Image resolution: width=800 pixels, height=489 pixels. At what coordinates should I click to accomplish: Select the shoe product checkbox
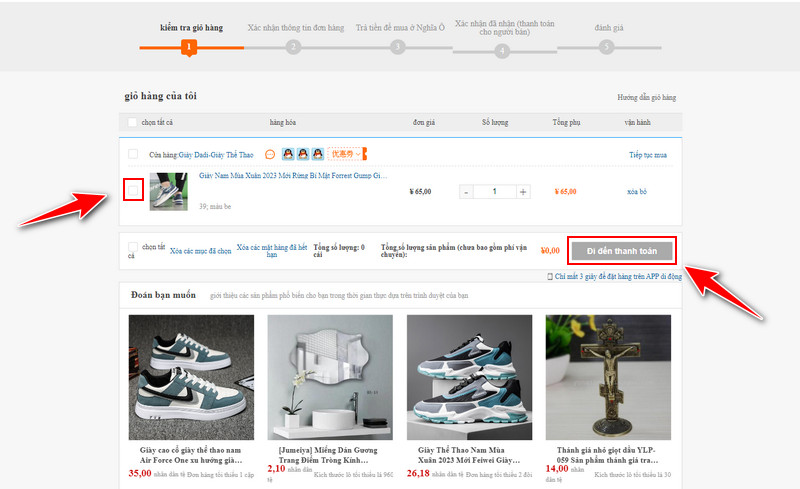click(x=133, y=190)
